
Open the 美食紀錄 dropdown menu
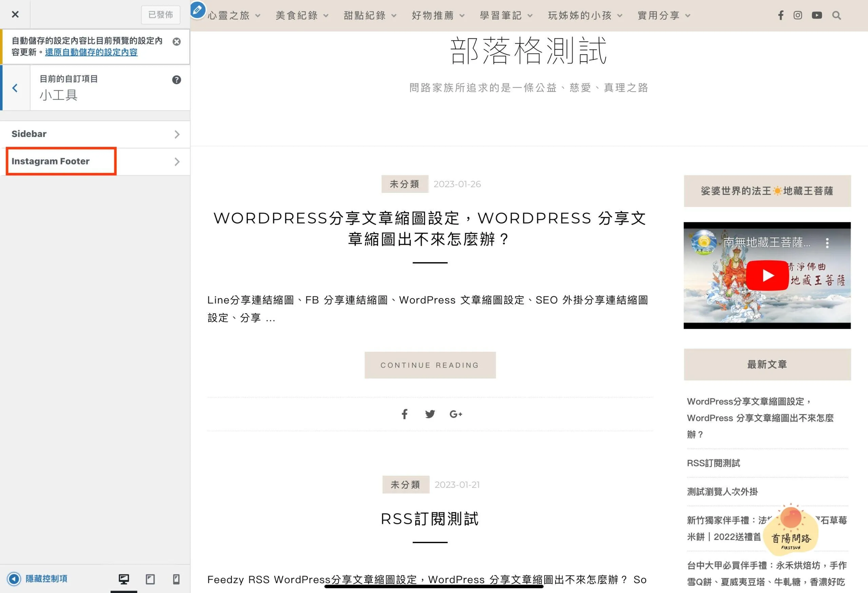(x=302, y=15)
